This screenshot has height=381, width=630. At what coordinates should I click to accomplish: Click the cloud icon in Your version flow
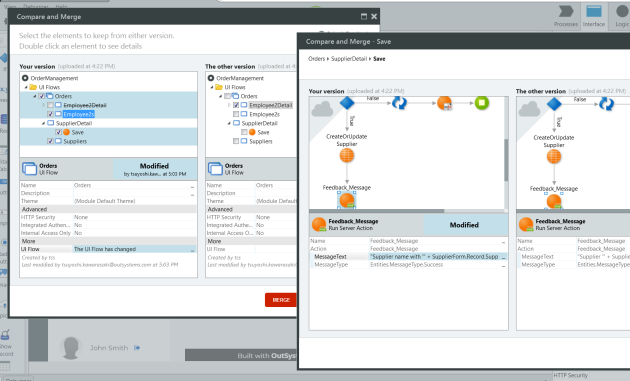323,109
